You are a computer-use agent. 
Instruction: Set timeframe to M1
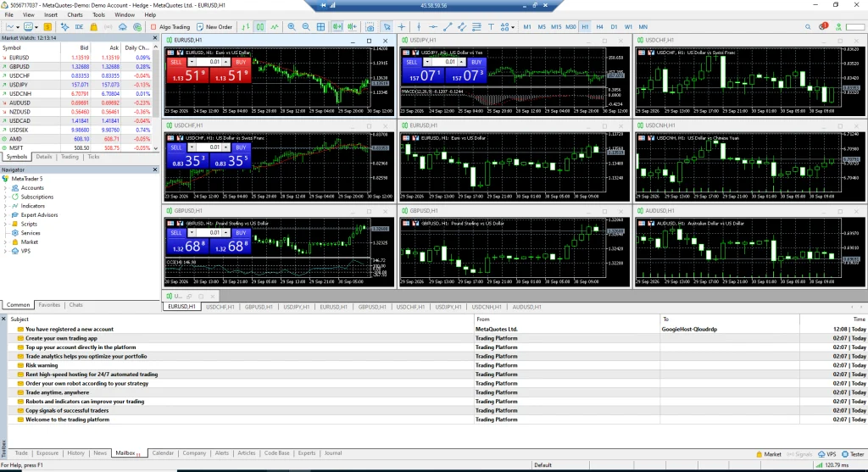coord(527,26)
